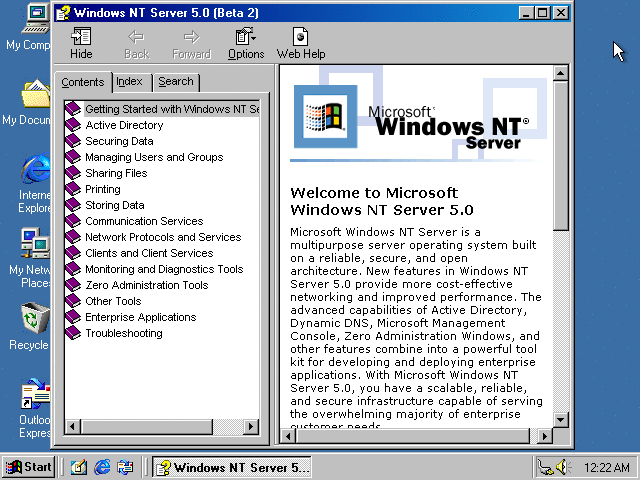Click Show Desktop icon in quick launch

79,467
